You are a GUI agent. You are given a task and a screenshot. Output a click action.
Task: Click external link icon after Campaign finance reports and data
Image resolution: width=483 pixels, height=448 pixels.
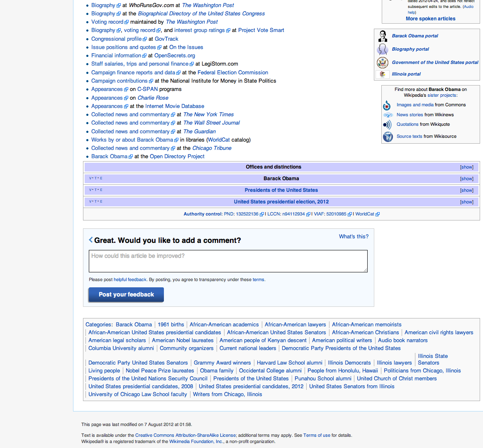click(178, 73)
